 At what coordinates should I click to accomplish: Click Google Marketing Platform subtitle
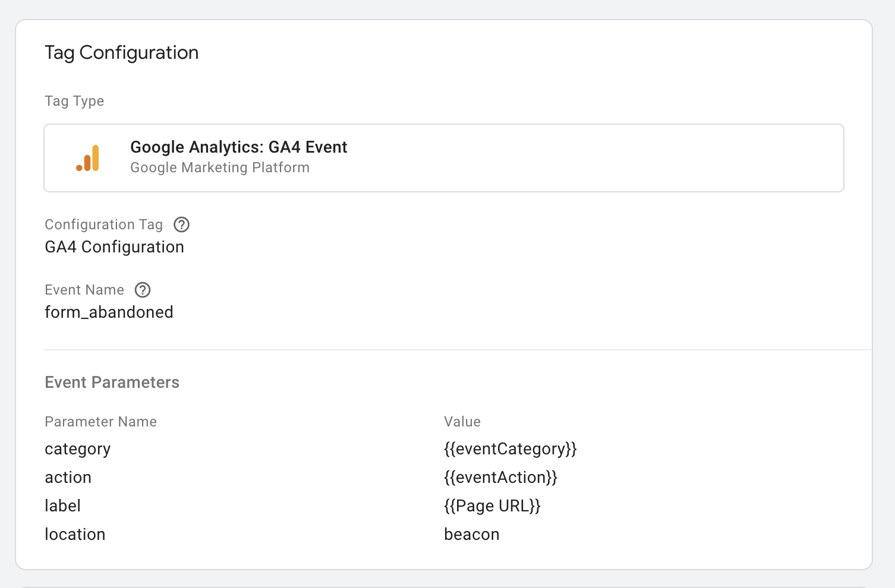(x=220, y=167)
